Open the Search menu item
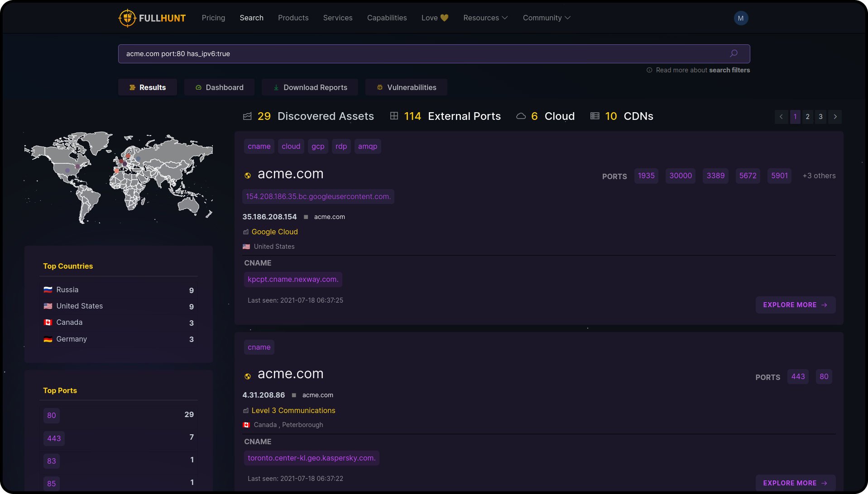Image resolution: width=868 pixels, height=494 pixels. pos(251,18)
